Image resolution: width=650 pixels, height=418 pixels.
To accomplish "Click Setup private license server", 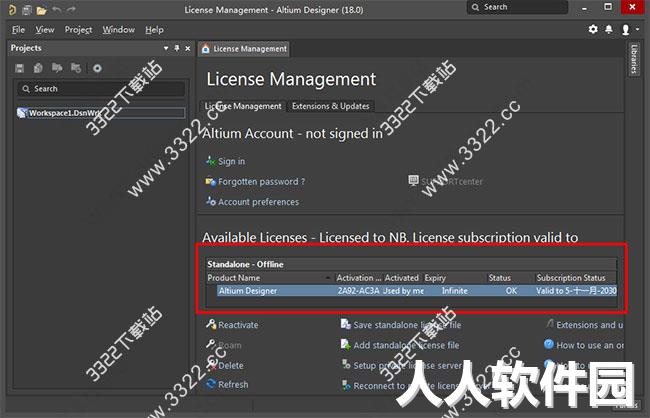I will pos(407,365).
